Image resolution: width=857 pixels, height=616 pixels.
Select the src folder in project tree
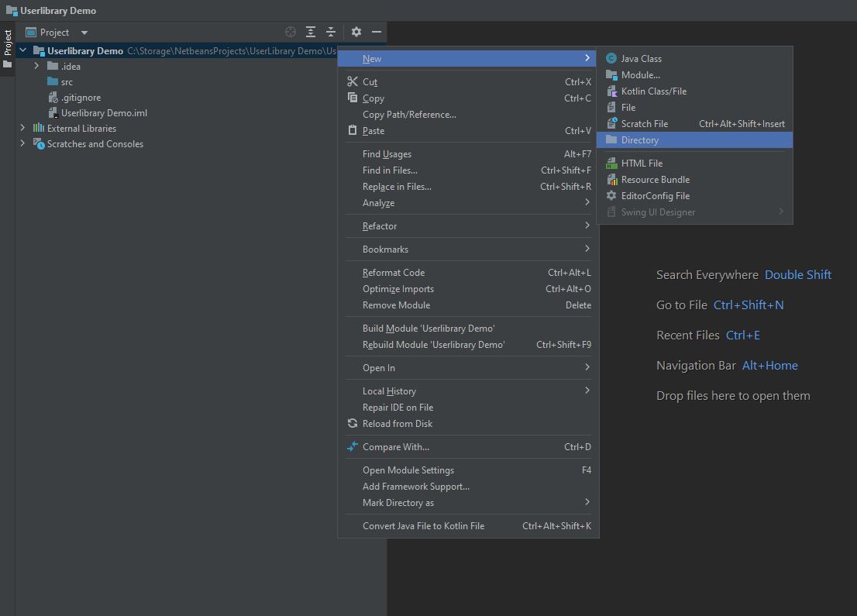(67, 82)
